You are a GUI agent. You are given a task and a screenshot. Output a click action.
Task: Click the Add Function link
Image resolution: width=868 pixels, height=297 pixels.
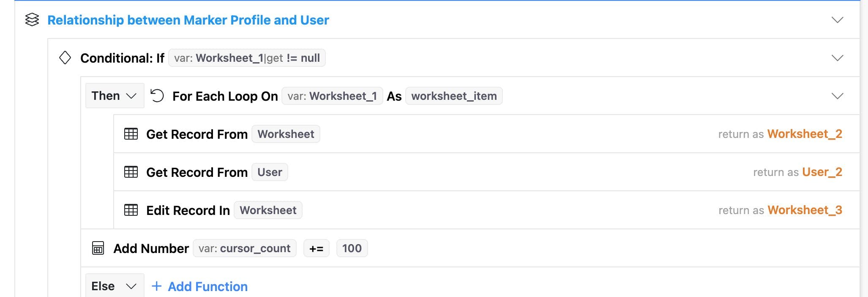click(x=207, y=286)
